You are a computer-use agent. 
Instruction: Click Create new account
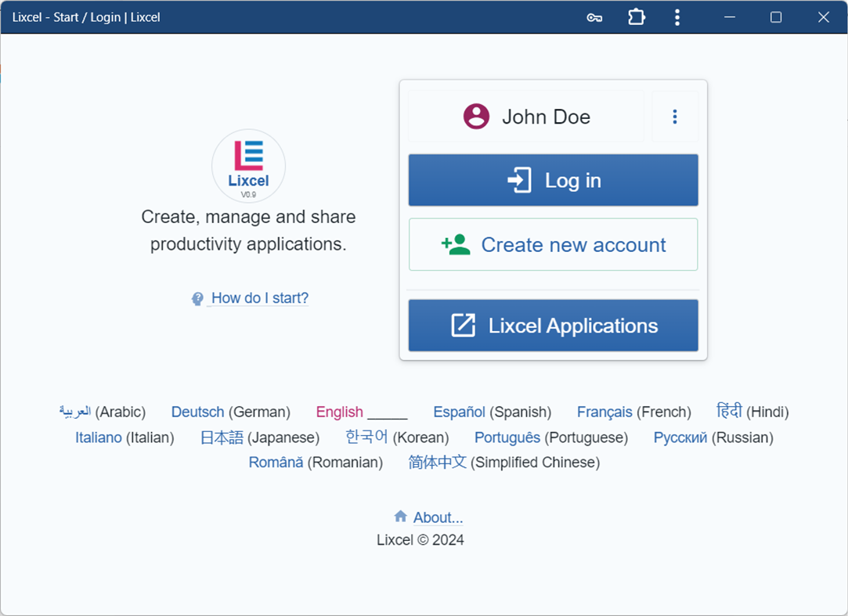[575, 244]
